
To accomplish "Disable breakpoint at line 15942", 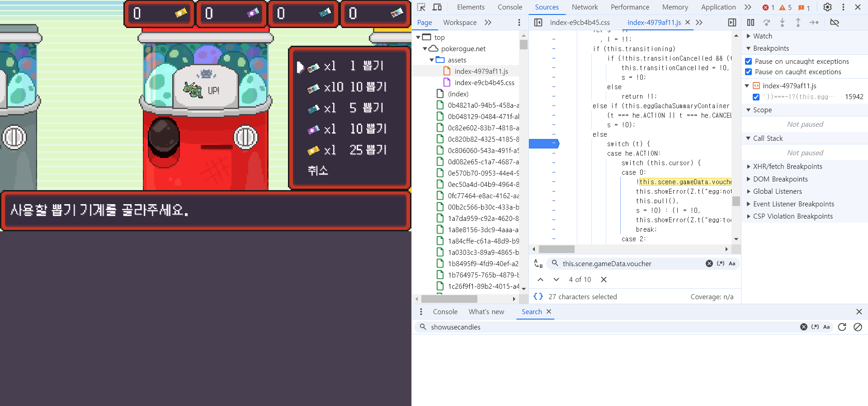I will tap(756, 97).
